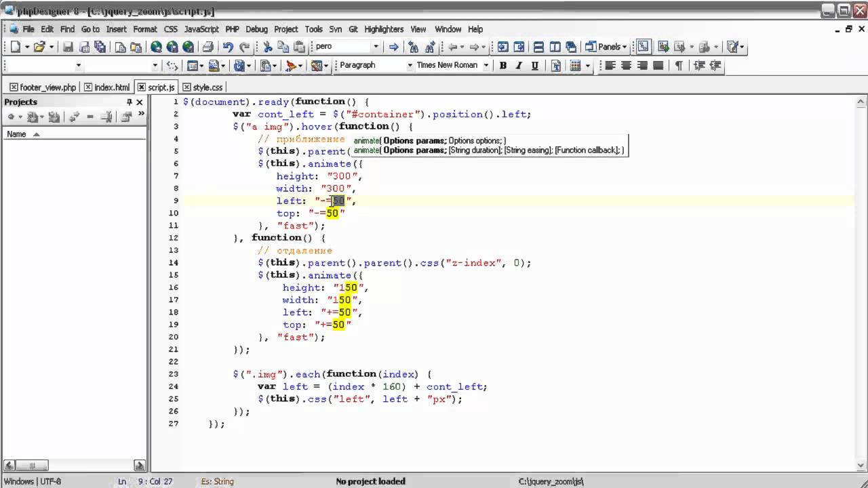The width and height of the screenshot is (868, 488).
Task: Close the script.js tab
Action: [141, 87]
